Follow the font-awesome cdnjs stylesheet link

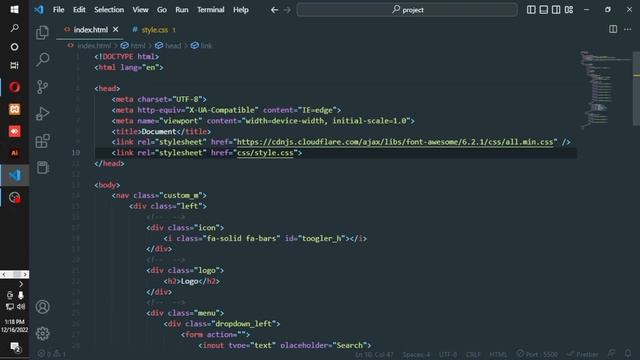click(395, 142)
